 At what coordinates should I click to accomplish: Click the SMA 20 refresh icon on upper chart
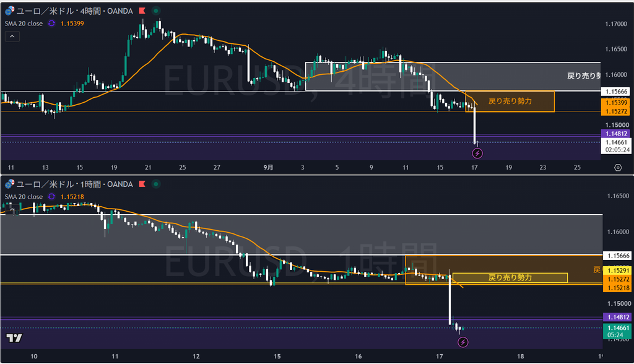[x=51, y=24]
